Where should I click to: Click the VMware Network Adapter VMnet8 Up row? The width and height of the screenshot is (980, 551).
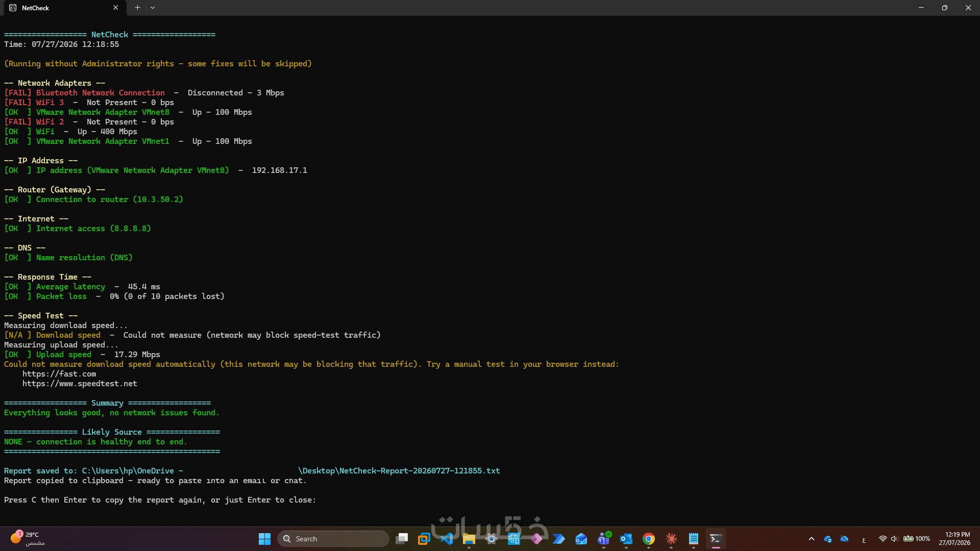pos(128,112)
